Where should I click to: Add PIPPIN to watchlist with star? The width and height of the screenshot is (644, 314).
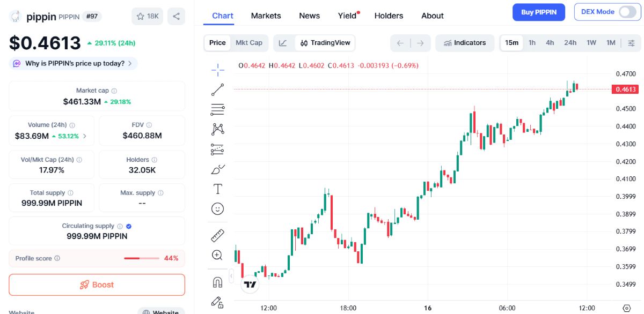tap(148, 16)
